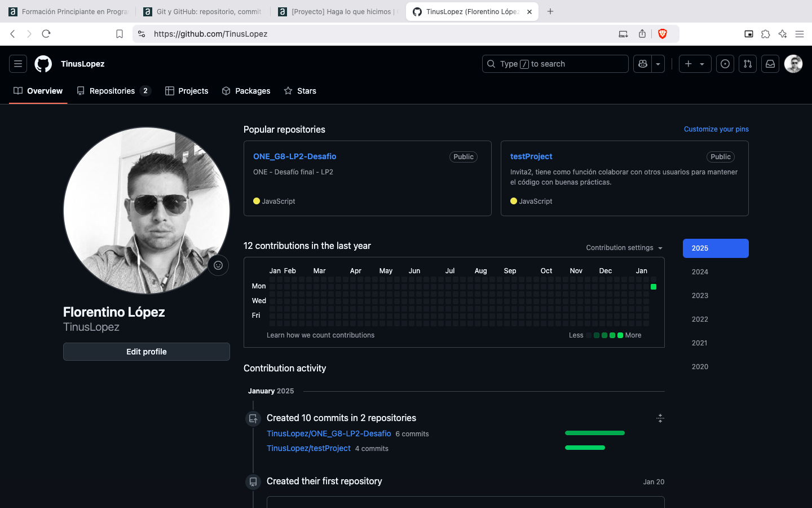Open the ONE_G8-LP2-Desafio repository link
The image size is (812, 508).
pos(295,156)
